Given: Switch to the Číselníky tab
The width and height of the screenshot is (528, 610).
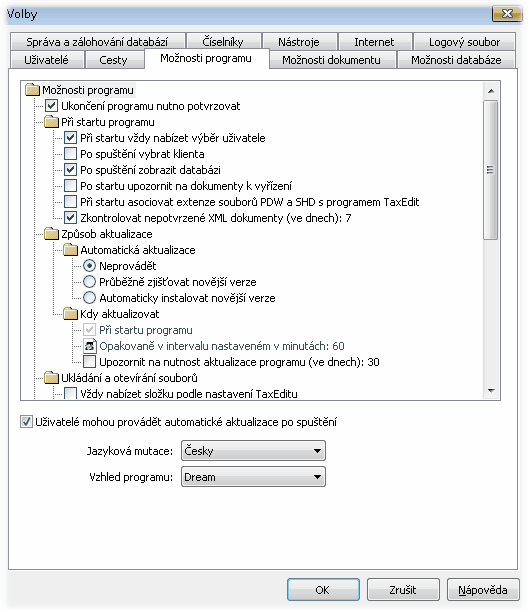Looking at the screenshot, I should coord(223,42).
